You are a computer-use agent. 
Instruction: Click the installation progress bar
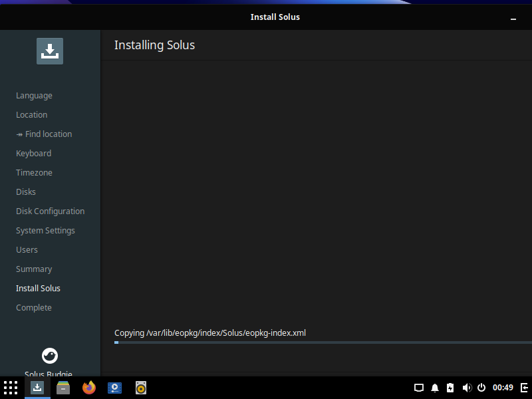coord(323,342)
